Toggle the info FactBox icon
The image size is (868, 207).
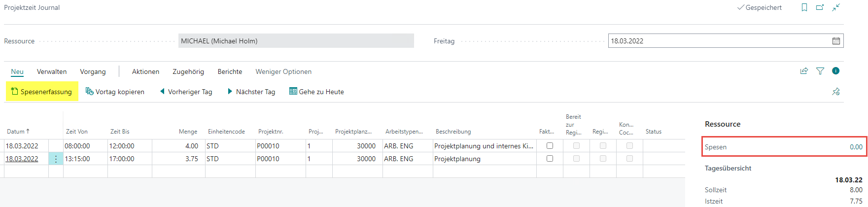(835, 71)
